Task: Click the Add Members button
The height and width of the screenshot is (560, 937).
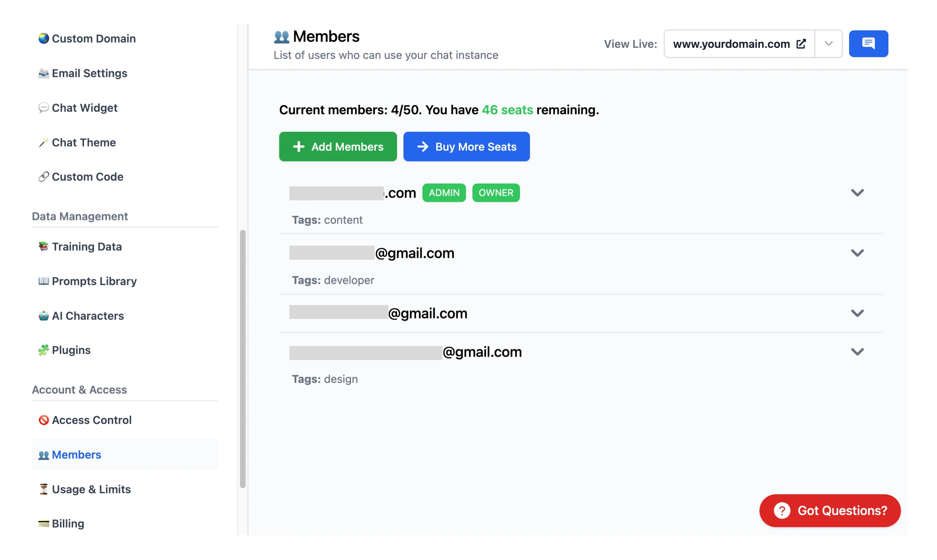Action: [337, 146]
